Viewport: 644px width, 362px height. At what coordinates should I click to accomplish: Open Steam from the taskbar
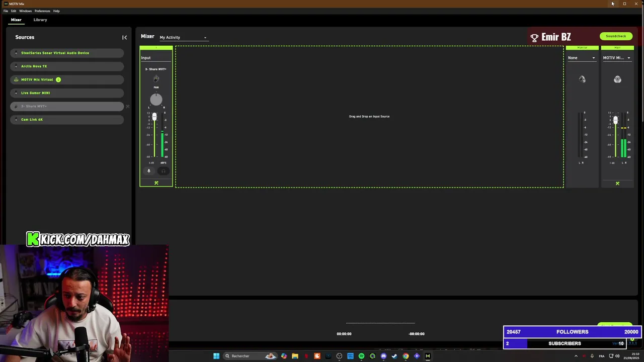(394, 356)
